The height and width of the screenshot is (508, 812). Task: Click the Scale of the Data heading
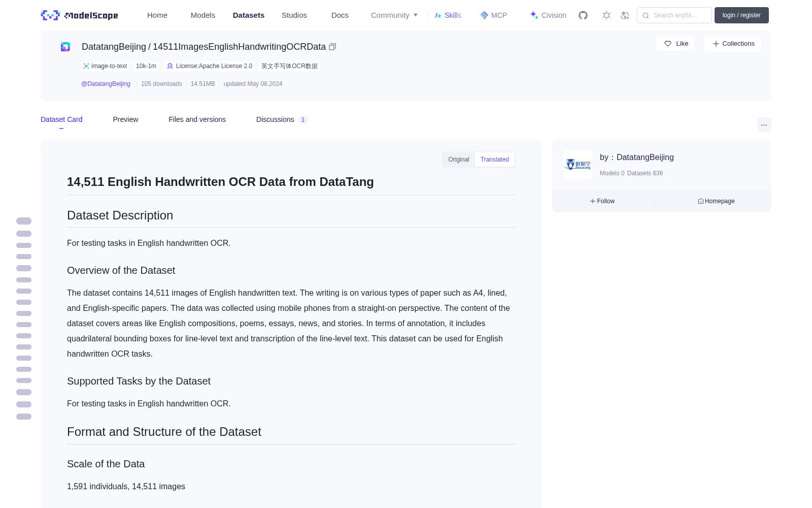(x=106, y=464)
